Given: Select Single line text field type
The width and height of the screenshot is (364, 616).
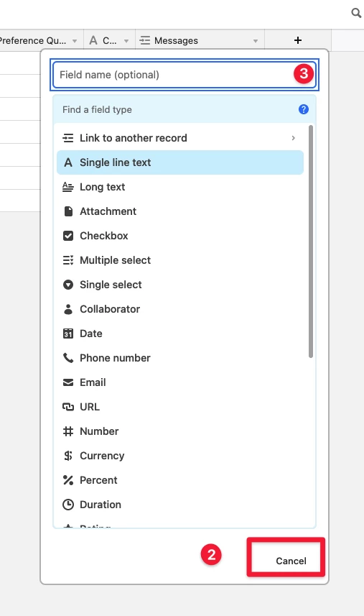Looking at the screenshot, I should [x=180, y=162].
